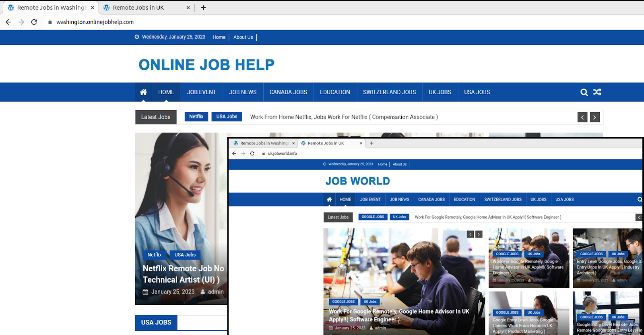Image resolution: width=644 pixels, height=335 pixels.
Task: Go to next slide on Job World featured image
Action: (x=479, y=234)
